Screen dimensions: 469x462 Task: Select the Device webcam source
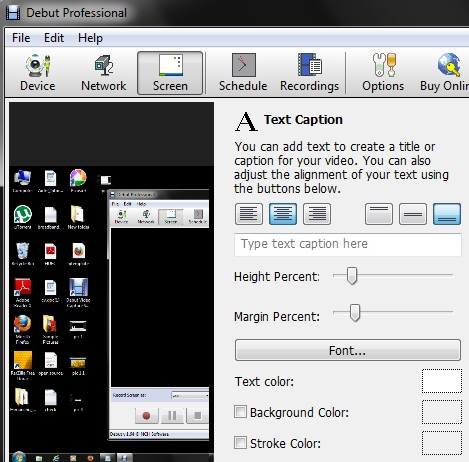click(38, 73)
